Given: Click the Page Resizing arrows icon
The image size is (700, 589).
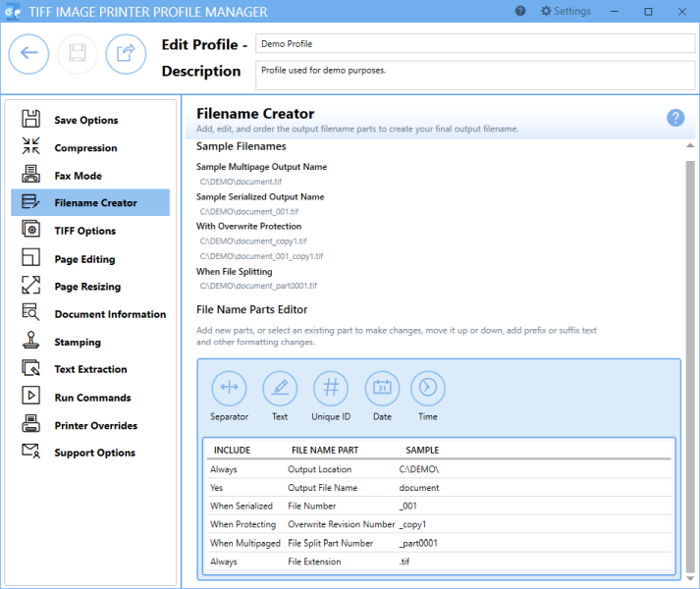Looking at the screenshot, I should pos(30,285).
